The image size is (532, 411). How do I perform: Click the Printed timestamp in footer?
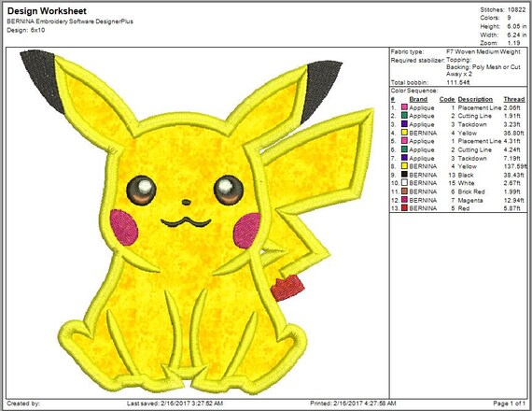point(353,404)
